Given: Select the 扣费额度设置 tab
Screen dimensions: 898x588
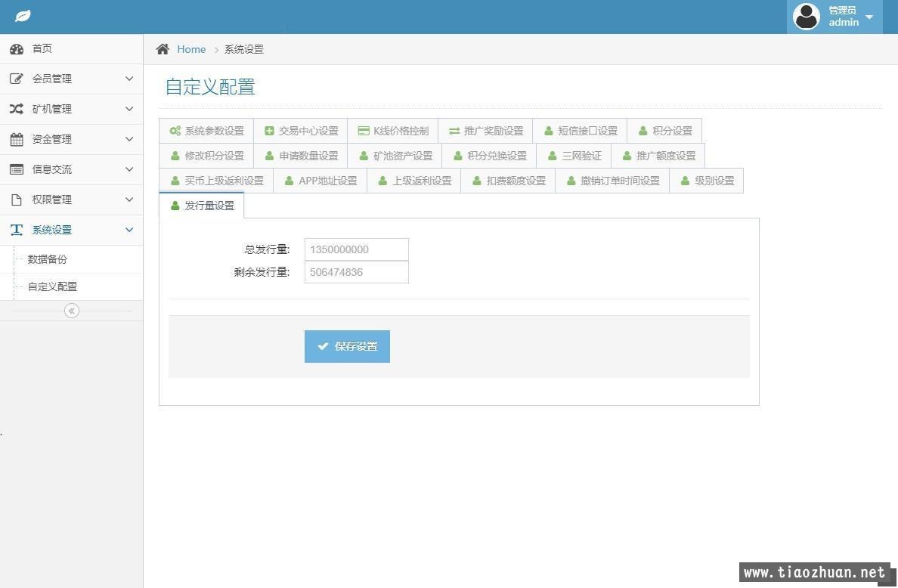Looking at the screenshot, I should tap(508, 181).
